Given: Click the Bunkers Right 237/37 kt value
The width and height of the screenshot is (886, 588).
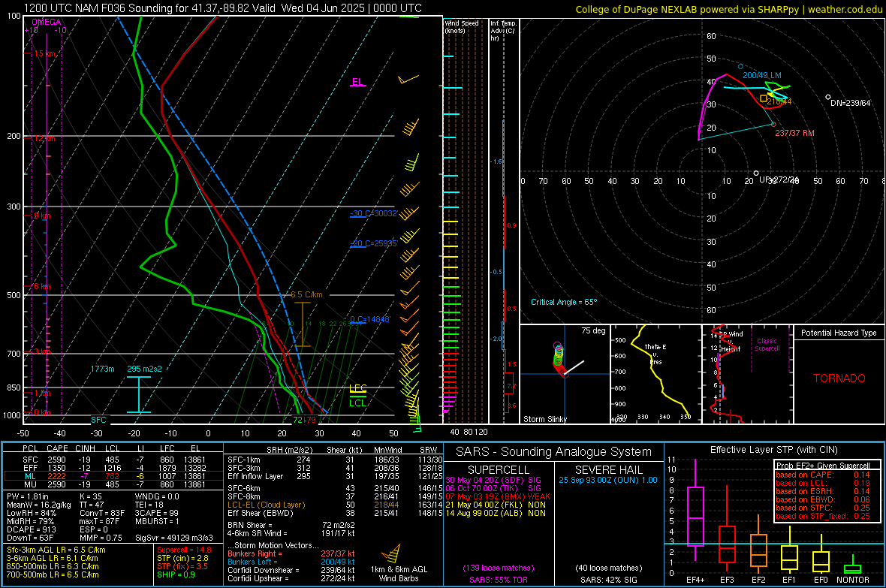Looking at the screenshot, I should click(338, 553).
